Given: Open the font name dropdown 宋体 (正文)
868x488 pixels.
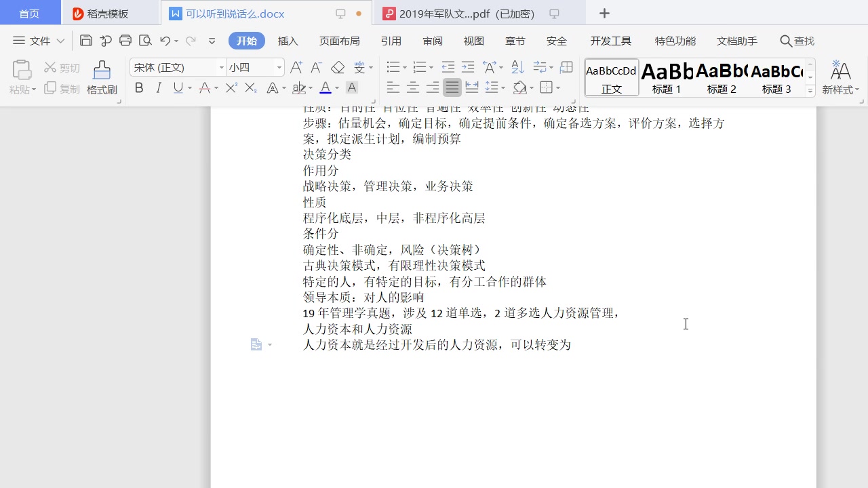Looking at the screenshot, I should (x=222, y=67).
